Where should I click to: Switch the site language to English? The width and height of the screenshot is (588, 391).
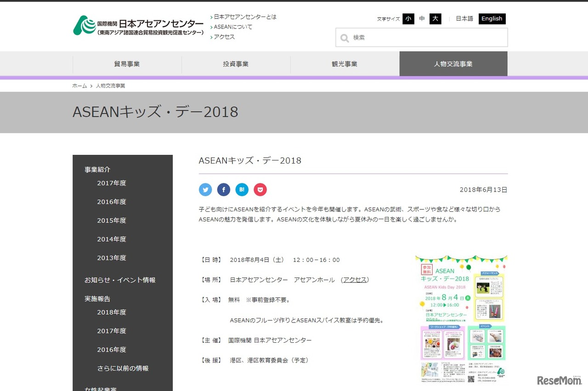492,19
